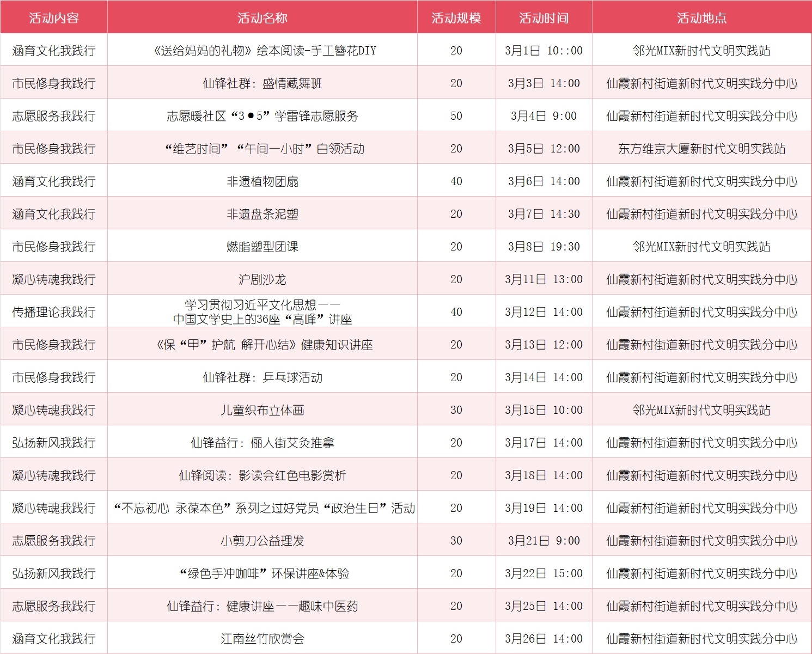Click the 活动名称 column header
The height and width of the screenshot is (654, 812).
click(x=263, y=17)
